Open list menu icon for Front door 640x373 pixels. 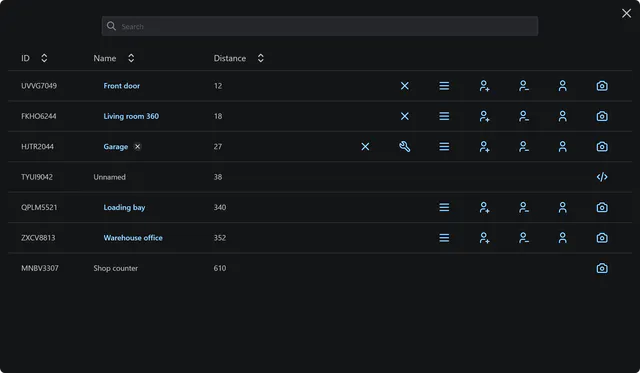pyautogui.click(x=444, y=86)
